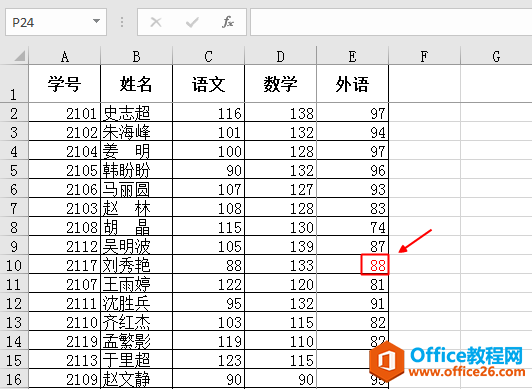
Task: Select row 8 header
Action: 14,226
